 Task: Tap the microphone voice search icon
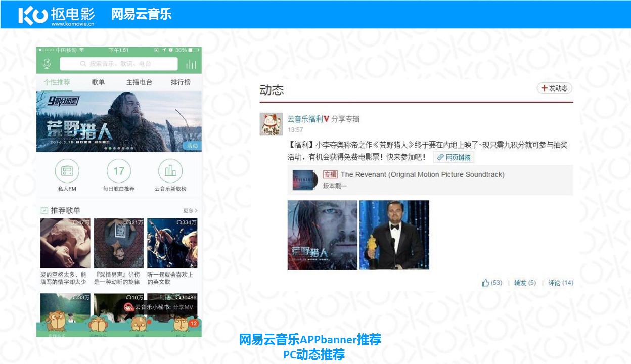47,64
